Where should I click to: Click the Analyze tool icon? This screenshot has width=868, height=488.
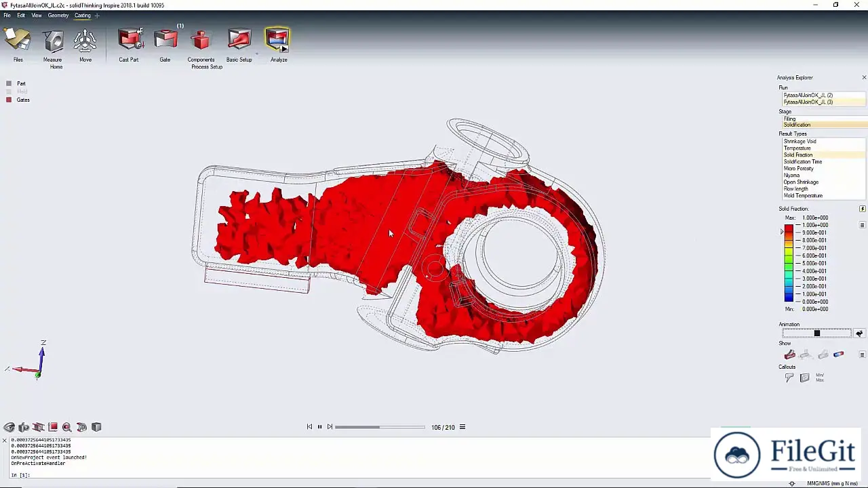tap(278, 41)
